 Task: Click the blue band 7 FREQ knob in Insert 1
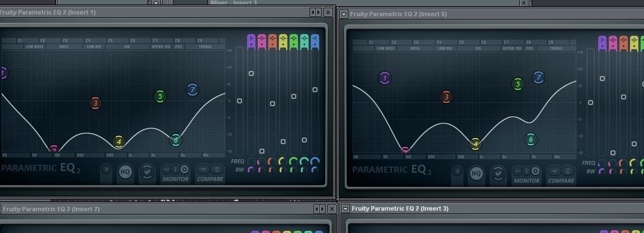315,161
